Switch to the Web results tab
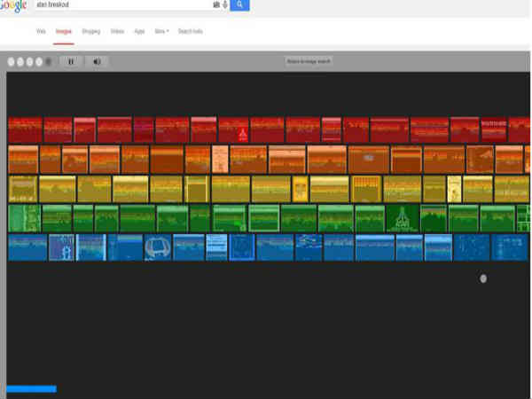 pyautogui.click(x=41, y=31)
